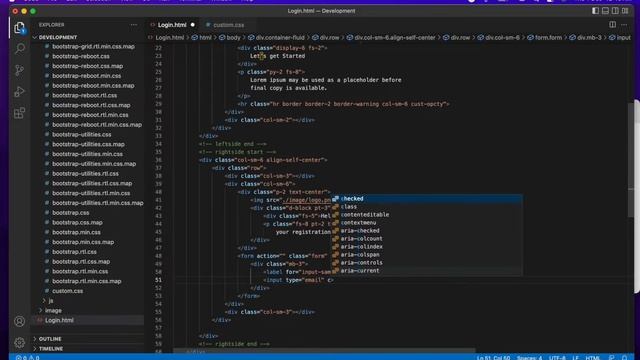Click line and column status indicator

tap(493, 358)
